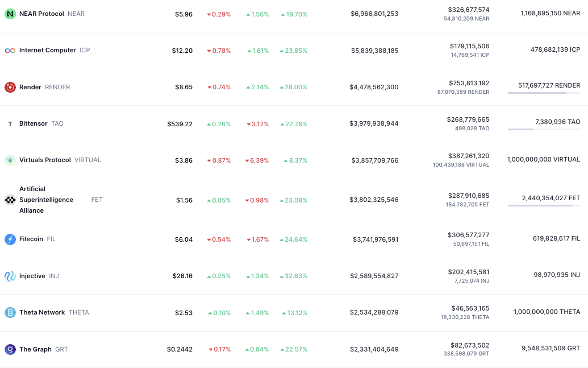This screenshot has height=368, width=588.
Task: Click NEAR 1h change 0.29%
Action: click(219, 14)
